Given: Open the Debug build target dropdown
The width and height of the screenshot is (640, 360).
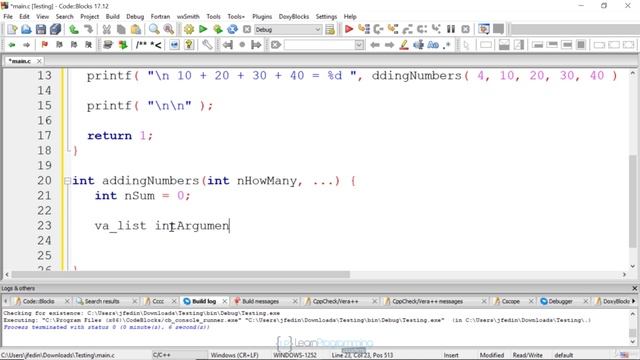Looking at the screenshot, I should tap(318, 29).
